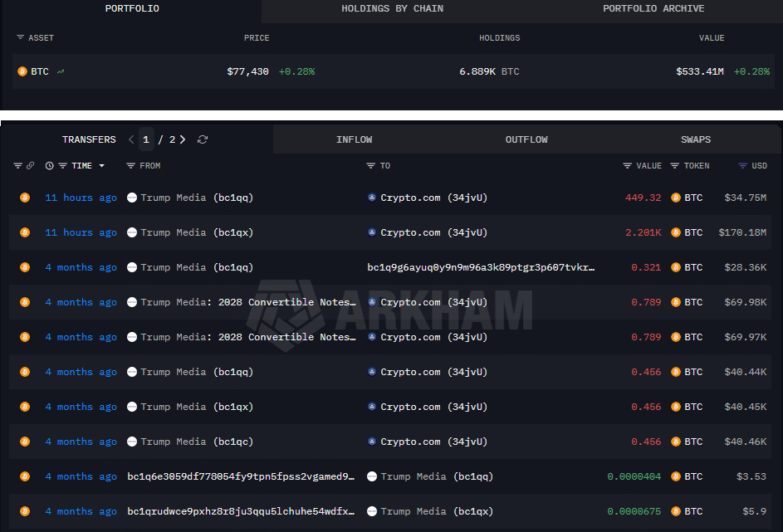
Task: Click Crypto.com icon in the $34.75M row
Action: pos(371,198)
